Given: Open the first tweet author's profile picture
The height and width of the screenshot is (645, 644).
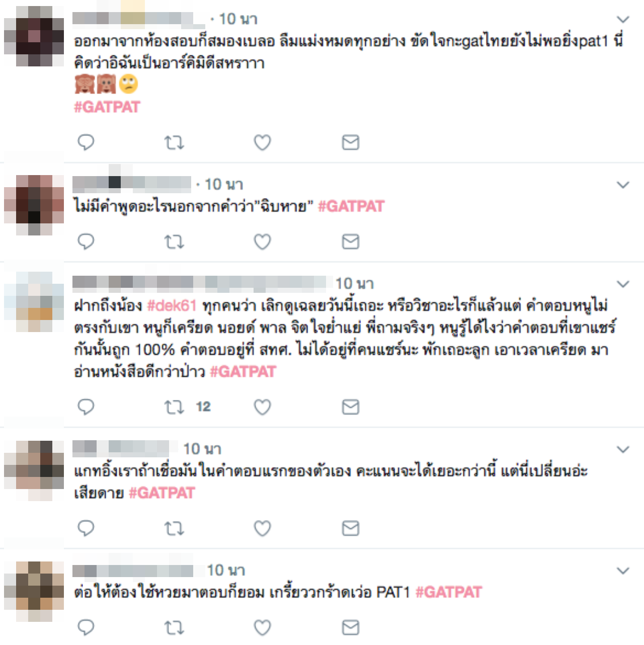Looking at the screenshot, I should tap(34, 36).
